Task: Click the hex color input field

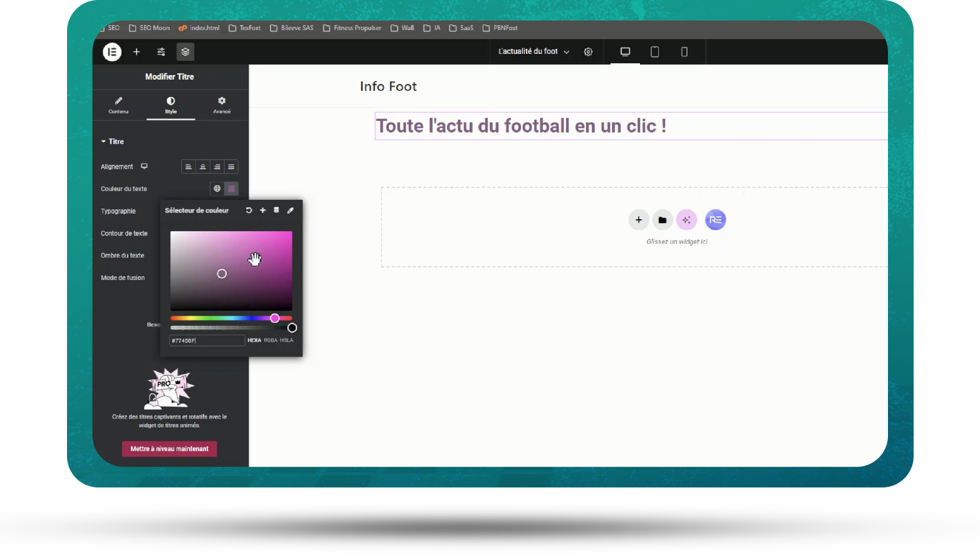Action: 207,341
